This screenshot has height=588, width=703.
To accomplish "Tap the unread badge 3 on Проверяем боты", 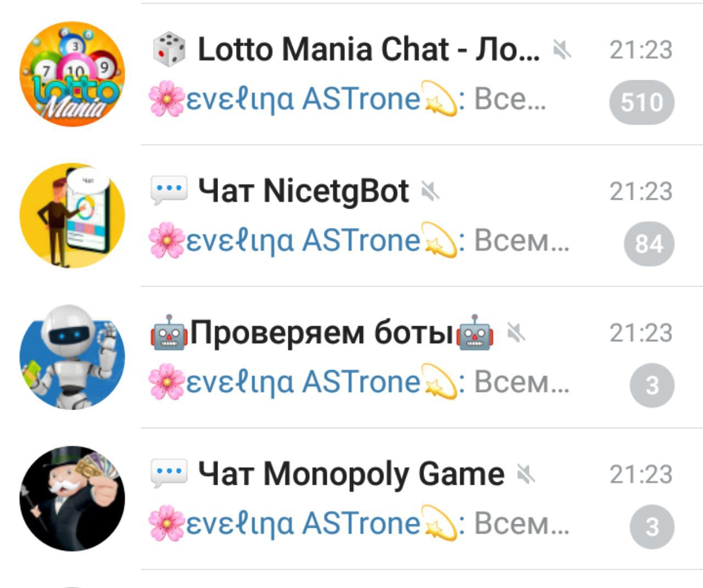I will tap(652, 385).
